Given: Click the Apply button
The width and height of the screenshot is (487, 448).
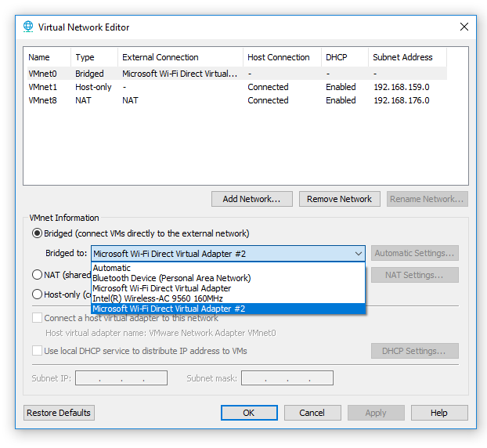Looking at the screenshot, I should [x=376, y=413].
